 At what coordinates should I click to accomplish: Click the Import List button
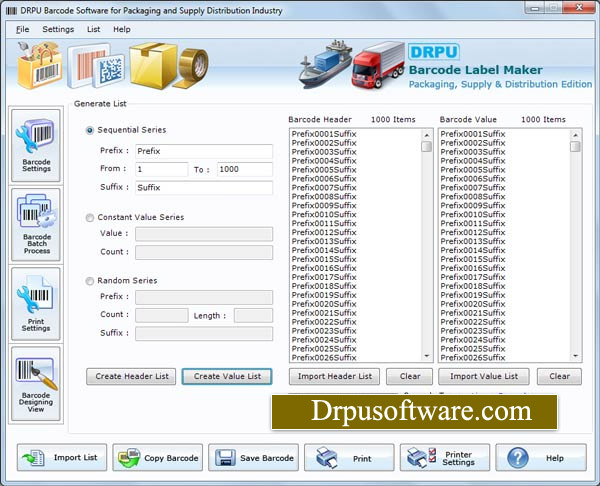(x=62, y=457)
